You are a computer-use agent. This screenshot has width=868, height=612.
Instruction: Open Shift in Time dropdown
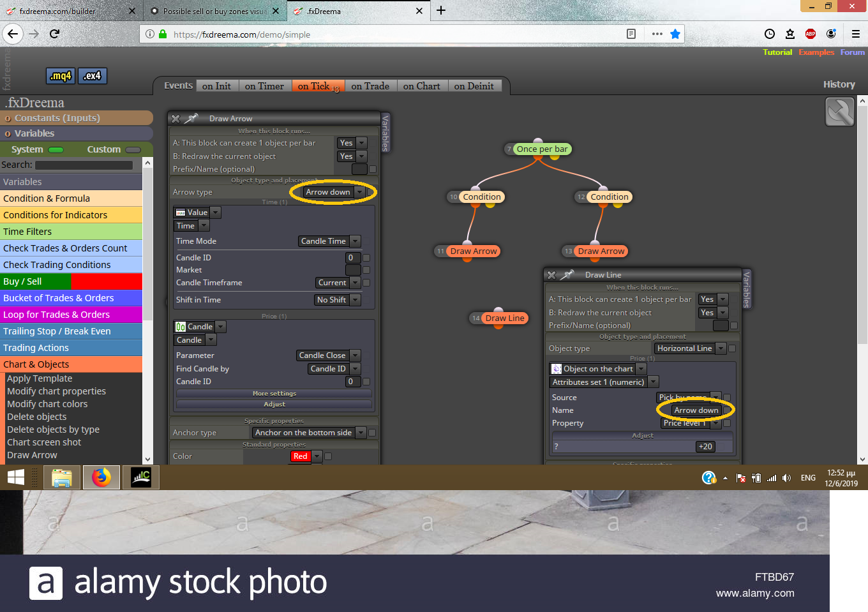[x=338, y=300]
